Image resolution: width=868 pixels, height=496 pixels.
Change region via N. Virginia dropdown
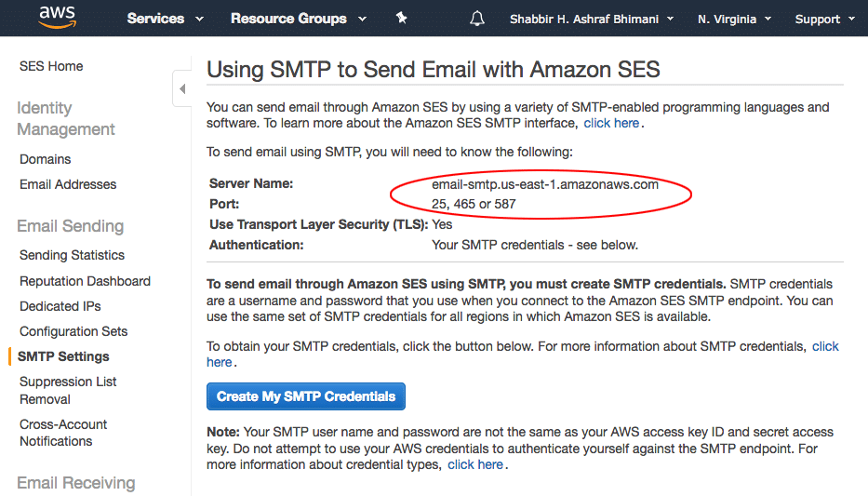(734, 19)
